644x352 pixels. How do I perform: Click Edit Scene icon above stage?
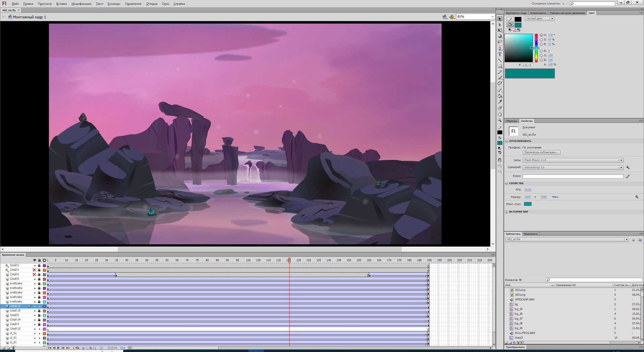445,17
